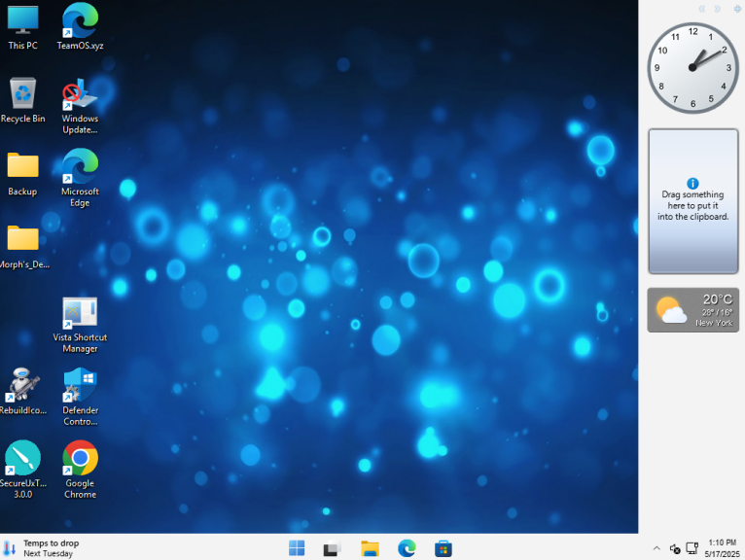Select the Morph's_De... folder icon
The width and height of the screenshot is (745, 560).
click(23, 247)
